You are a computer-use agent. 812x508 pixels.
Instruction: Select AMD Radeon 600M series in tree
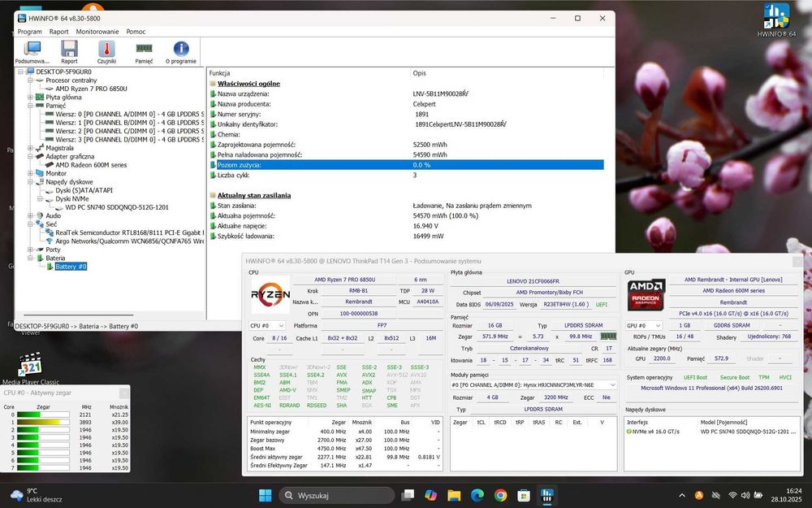[x=91, y=165]
